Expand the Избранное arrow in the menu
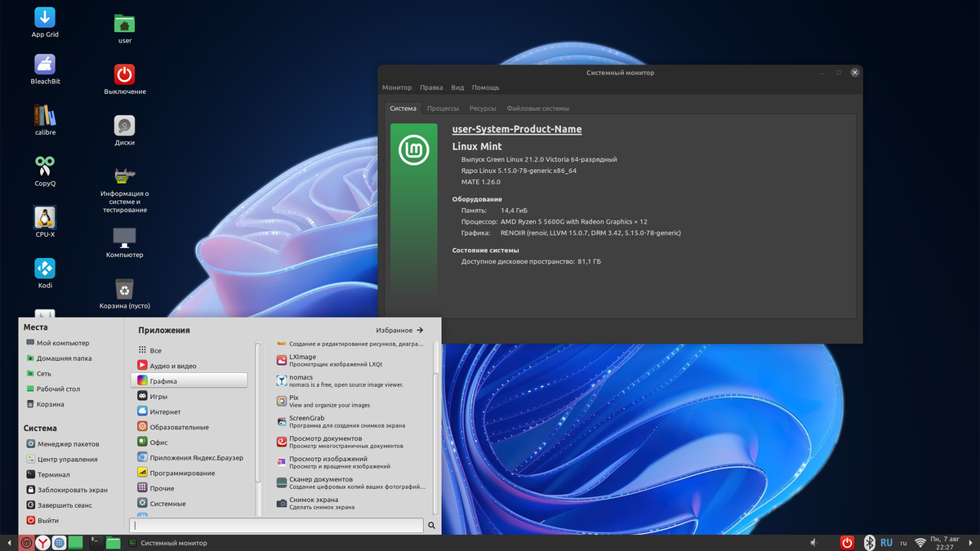 (x=420, y=330)
